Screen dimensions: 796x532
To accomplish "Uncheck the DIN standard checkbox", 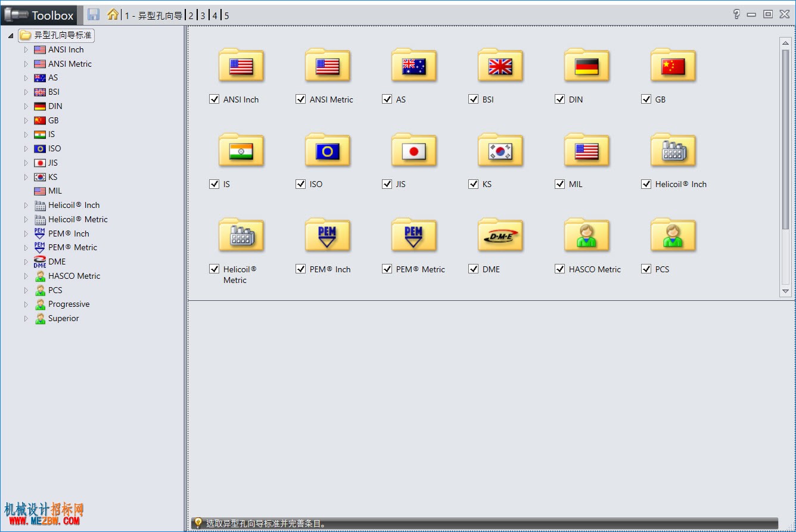I will (x=560, y=99).
